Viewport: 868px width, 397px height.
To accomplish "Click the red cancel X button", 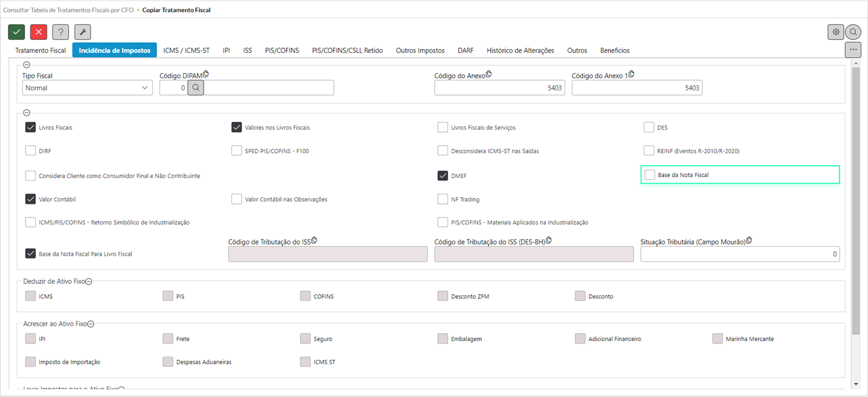I will tap(39, 32).
